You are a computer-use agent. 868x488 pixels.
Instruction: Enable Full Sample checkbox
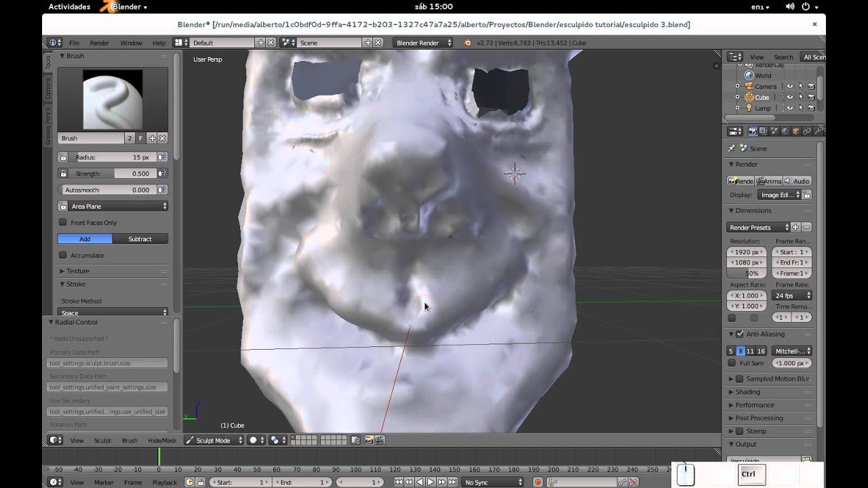pyautogui.click(x=732, y=363)
